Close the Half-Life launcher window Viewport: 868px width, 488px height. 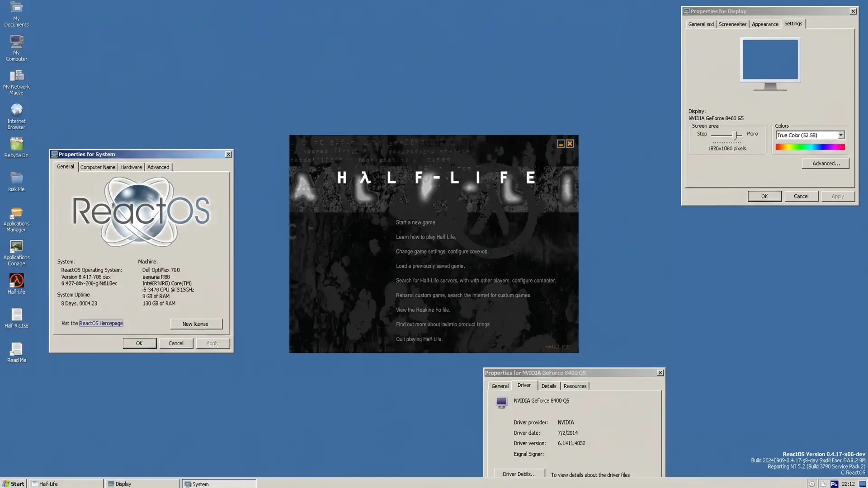(570, 144)
